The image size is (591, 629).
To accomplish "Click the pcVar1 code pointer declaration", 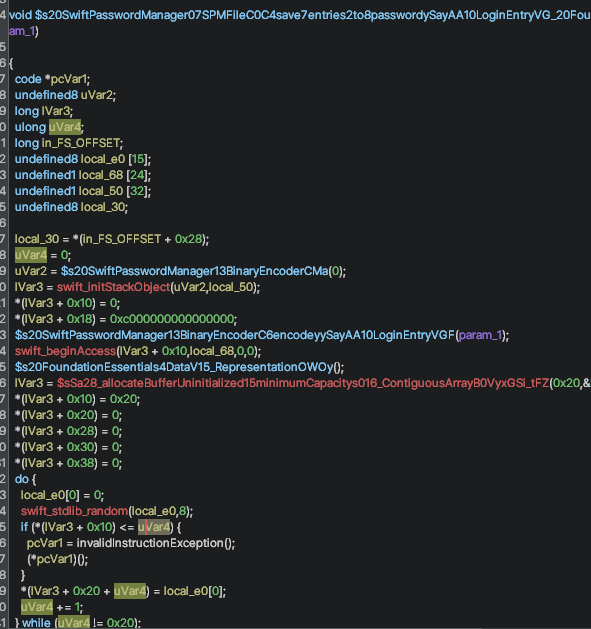I will pos(68,79).
